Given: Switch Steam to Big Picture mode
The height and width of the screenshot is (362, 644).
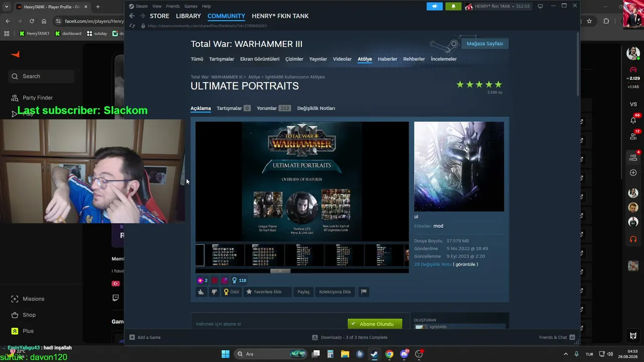Looking at the screenshot, I should click(540, 6).
